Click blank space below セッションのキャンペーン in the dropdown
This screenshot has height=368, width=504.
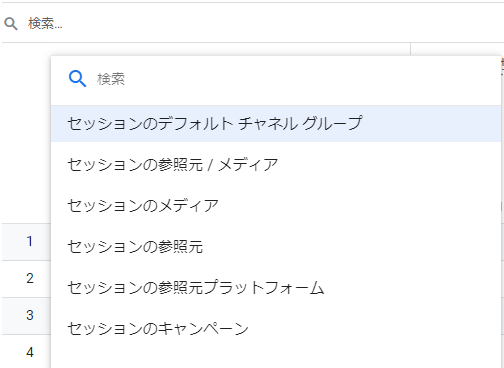[276, 359]
